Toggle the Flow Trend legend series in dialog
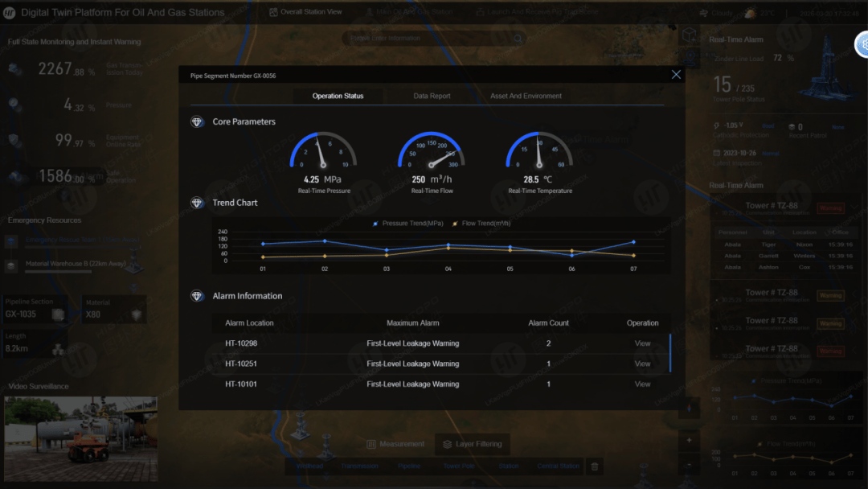868x489 pixels. pos(481,223)
